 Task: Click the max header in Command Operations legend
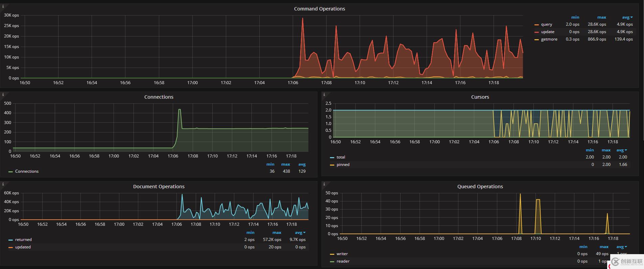[x=601, y=17]
